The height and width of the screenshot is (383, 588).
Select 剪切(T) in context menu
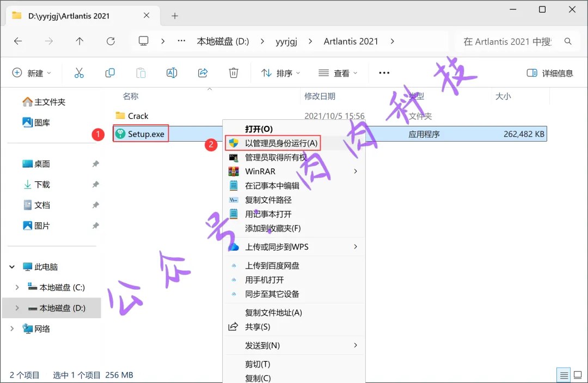click(294, 364)
